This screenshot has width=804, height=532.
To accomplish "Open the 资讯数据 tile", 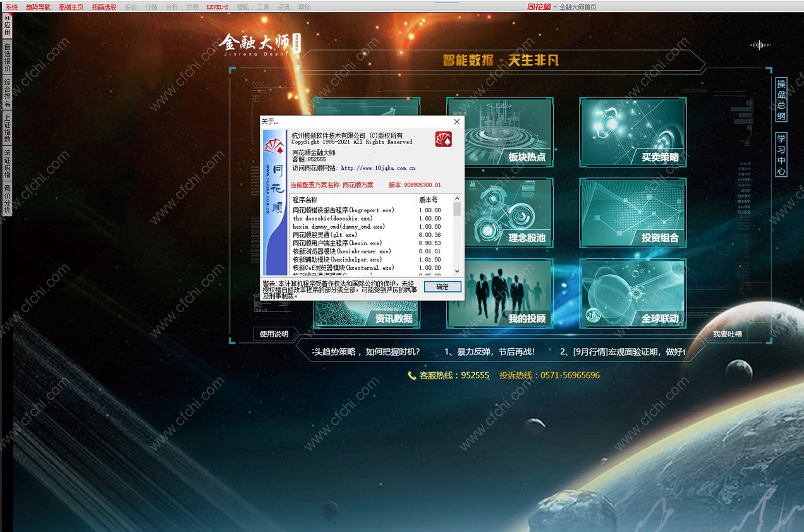I will tap(367, 315).
